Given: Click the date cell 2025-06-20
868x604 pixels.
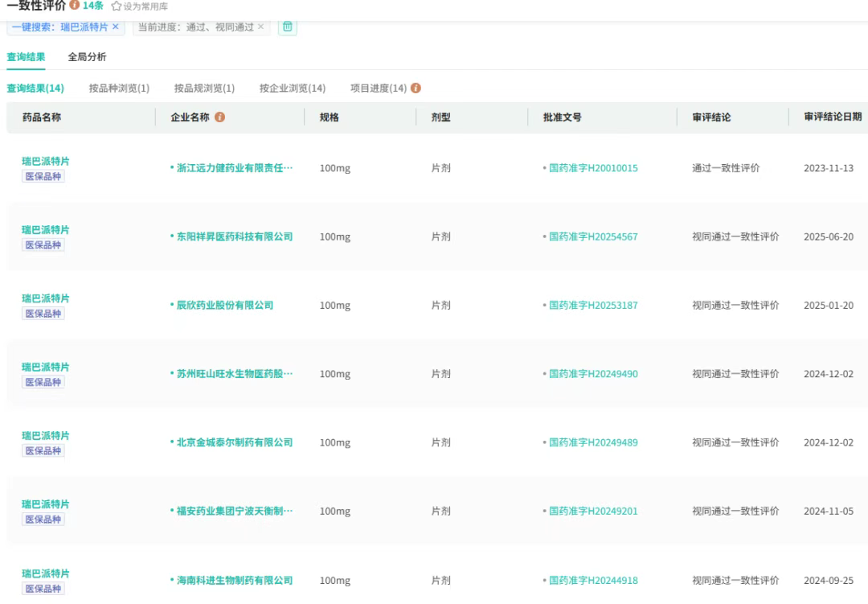Looking at the screenshot, I should point(828,236).
